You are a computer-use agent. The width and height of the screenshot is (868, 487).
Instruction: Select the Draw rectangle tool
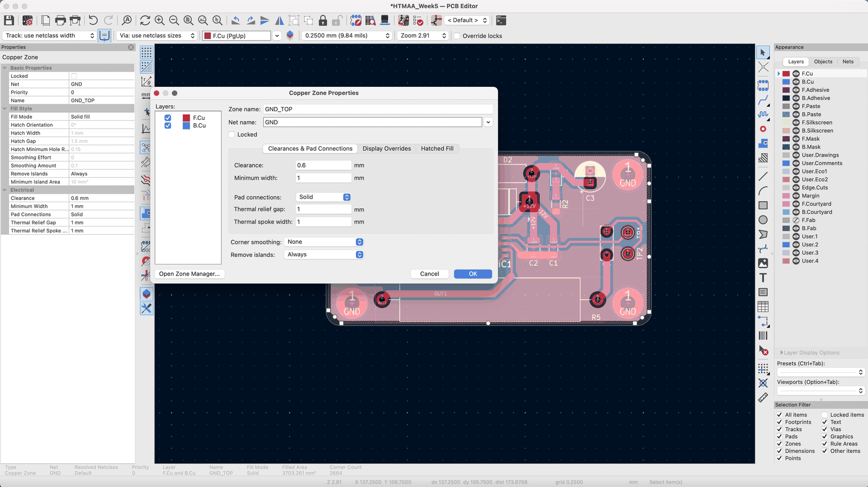(x=763, y=206)
